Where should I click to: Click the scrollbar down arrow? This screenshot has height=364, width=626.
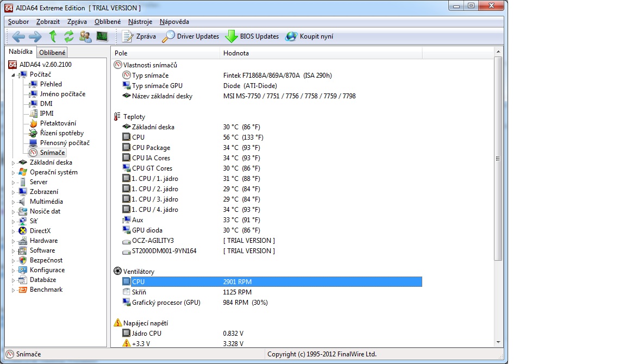pos(498,342)
